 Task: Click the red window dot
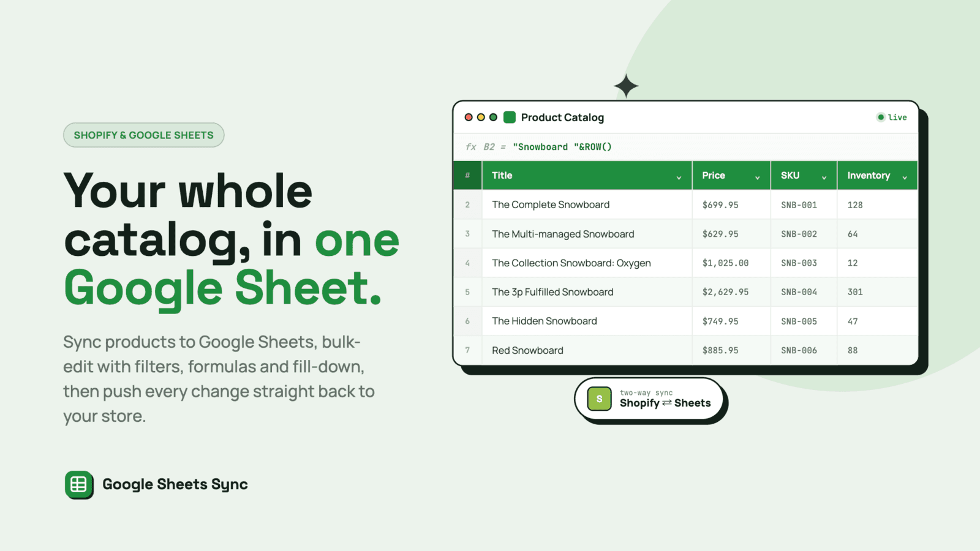coord(469,117)
